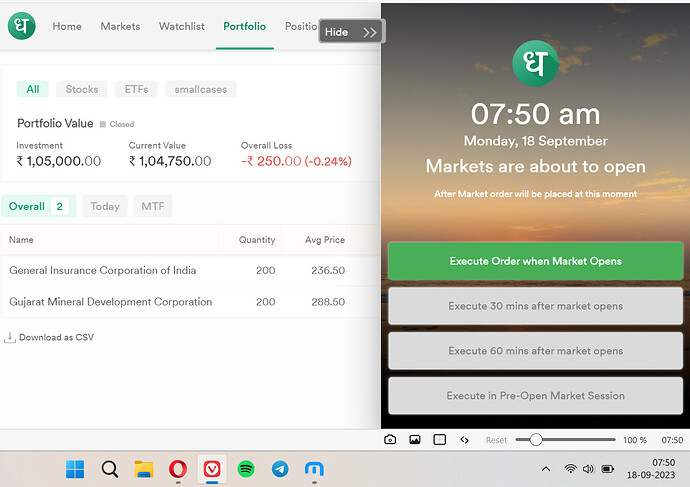
Task: Tile tabs with the grid panel icon
Action: coord(439,439)
